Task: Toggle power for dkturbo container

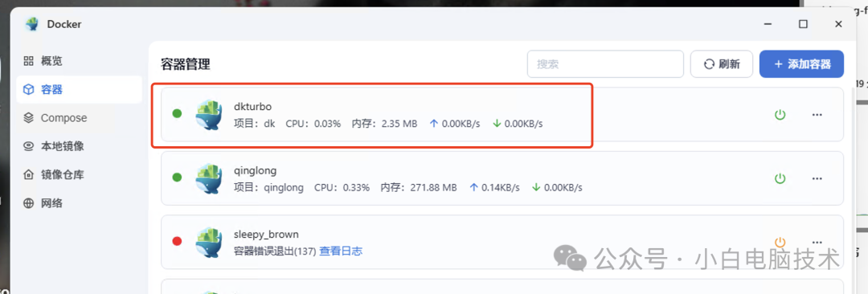Action: [780, 115]
